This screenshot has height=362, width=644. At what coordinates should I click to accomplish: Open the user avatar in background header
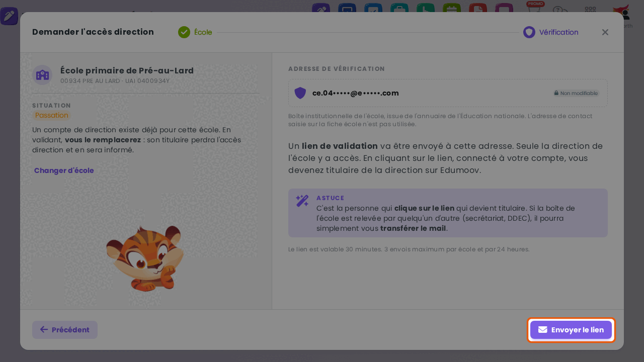623,12
